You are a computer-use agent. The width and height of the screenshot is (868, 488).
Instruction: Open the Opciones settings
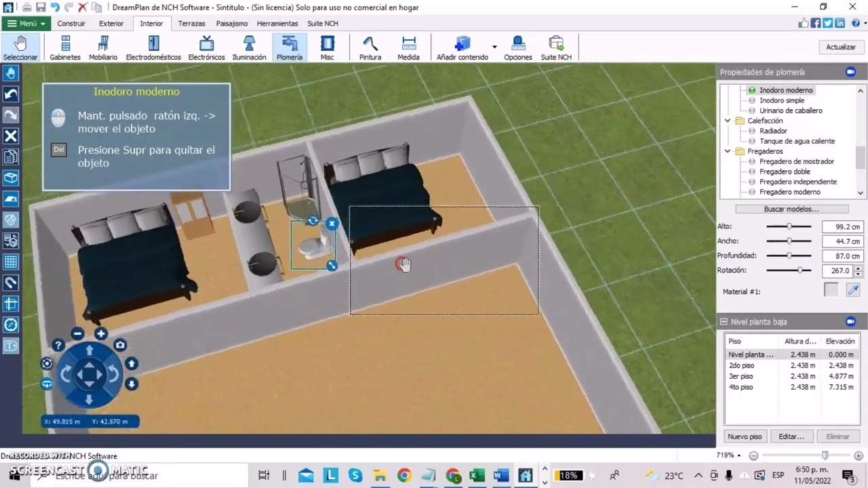(518, 48)
